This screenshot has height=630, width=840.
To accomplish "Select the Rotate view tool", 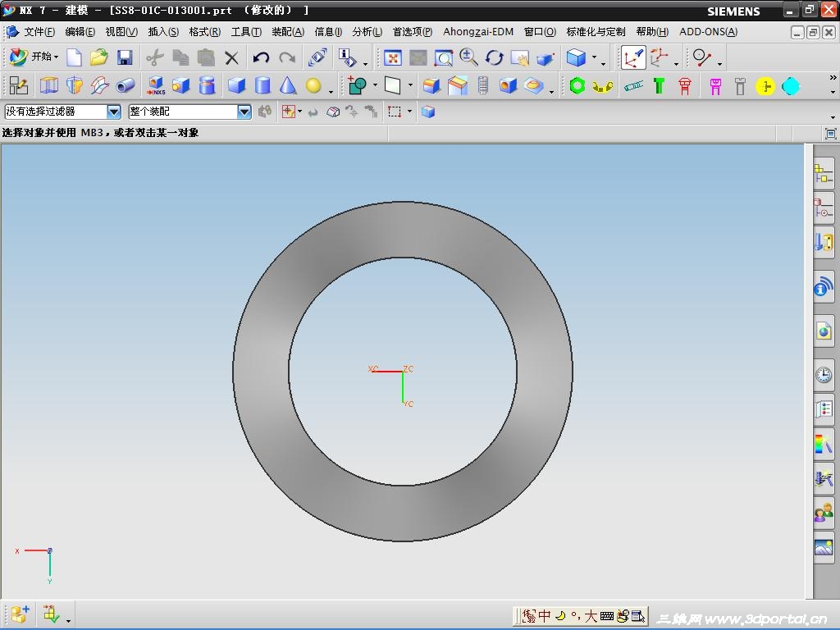I will 494,57.
